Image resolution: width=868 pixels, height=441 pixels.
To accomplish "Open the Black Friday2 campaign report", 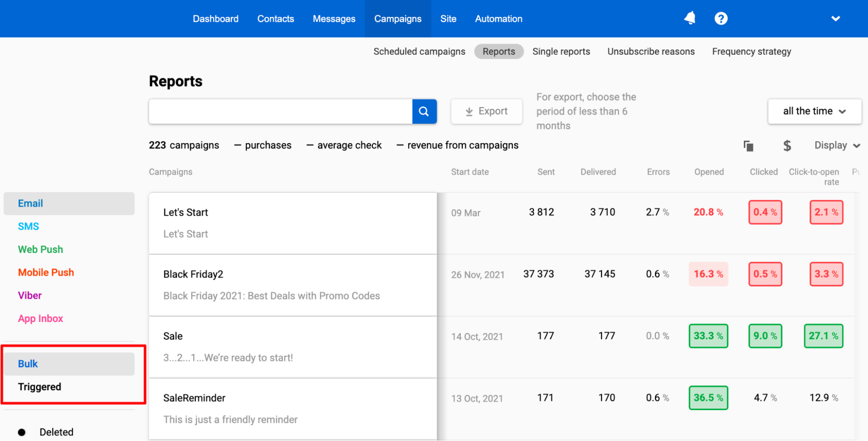I will click(193, 274).
